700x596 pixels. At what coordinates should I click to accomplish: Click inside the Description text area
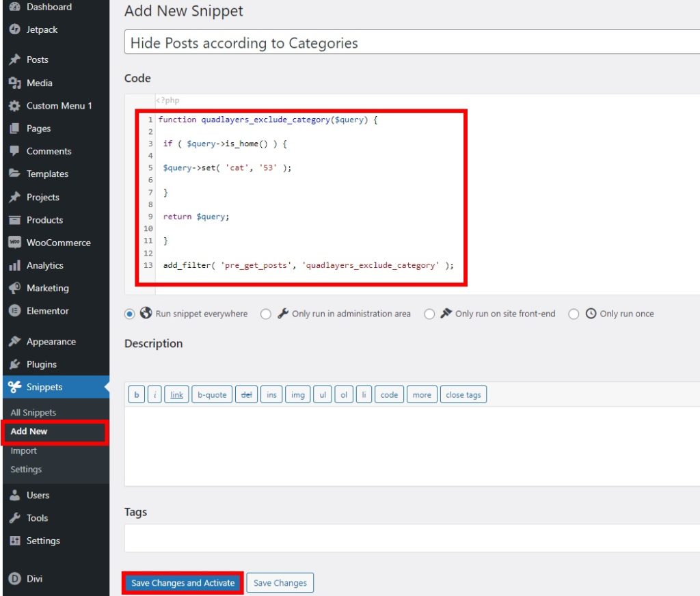pos(412,446)
